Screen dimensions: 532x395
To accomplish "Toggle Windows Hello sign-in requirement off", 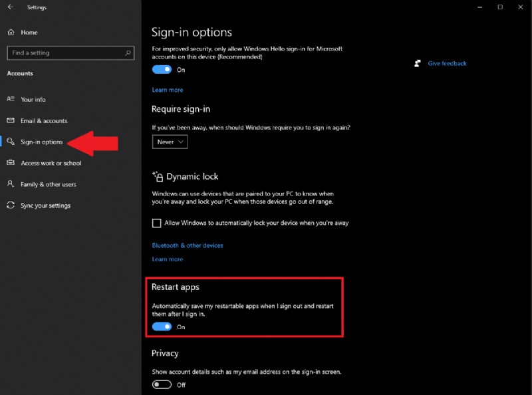I will click(162, 69).
